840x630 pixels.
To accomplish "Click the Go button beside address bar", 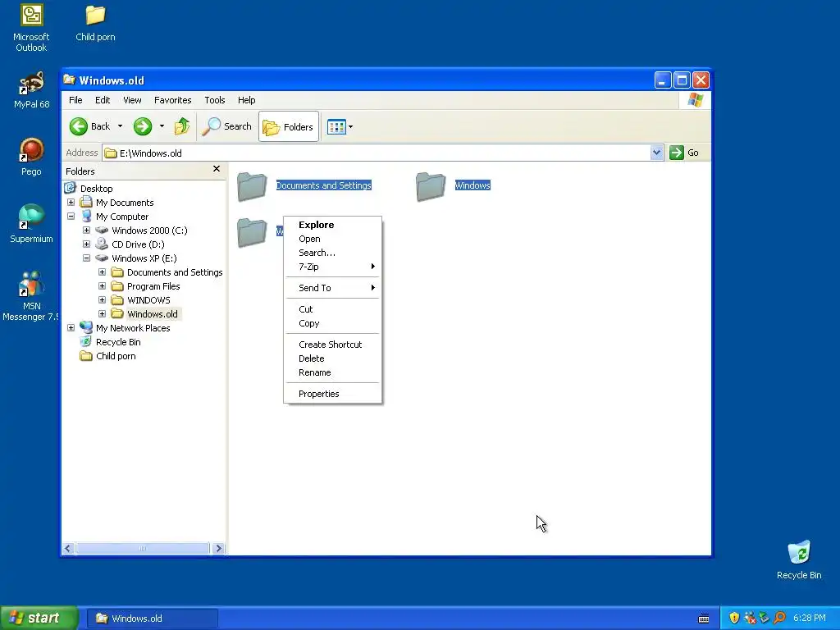I will point(685,153).
